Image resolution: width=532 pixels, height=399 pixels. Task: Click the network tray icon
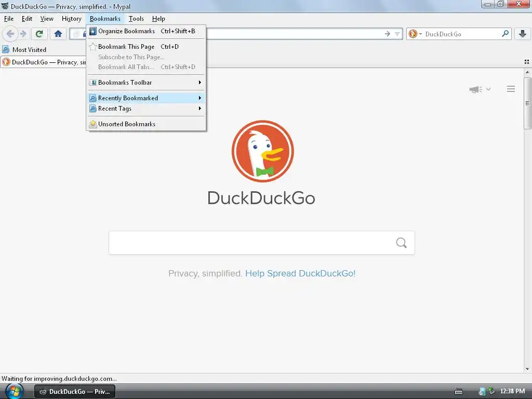[482, 392]
